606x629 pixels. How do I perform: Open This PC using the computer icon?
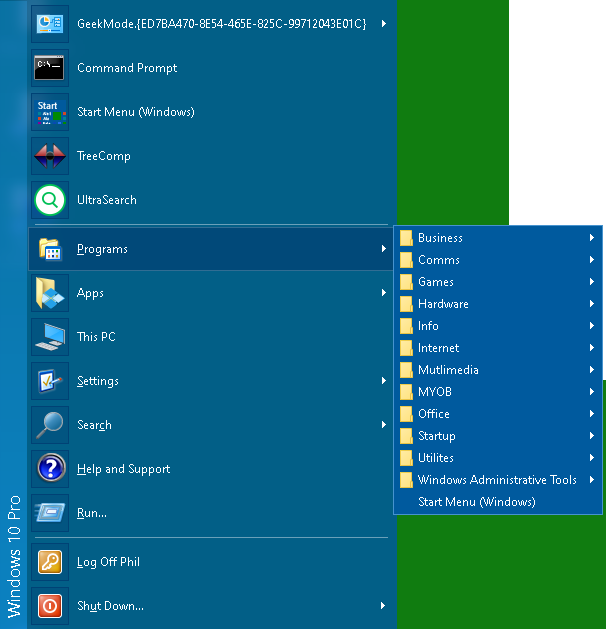point(50,337)
